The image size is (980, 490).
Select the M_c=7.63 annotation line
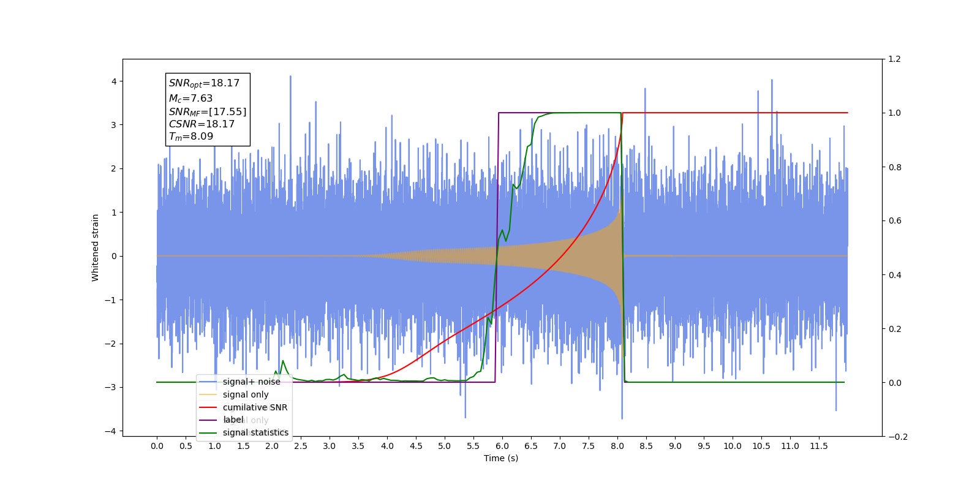(x=190, y=98)
